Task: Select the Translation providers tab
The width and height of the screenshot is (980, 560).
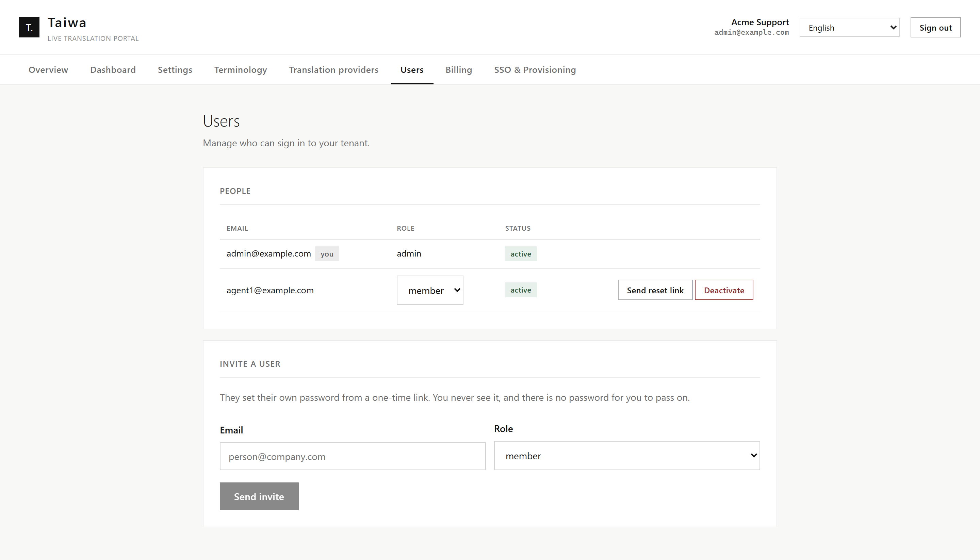Action: (x=333, y=70)
